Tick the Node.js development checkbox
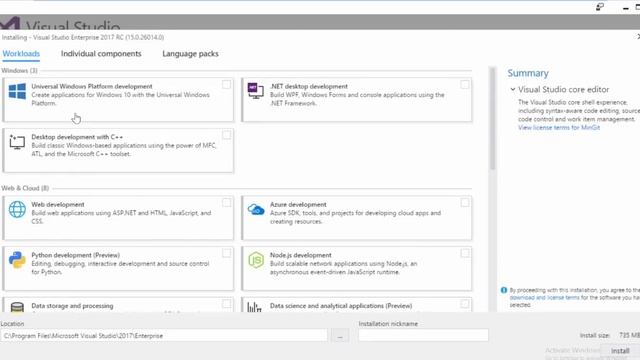The width and height of the screenshot is (640, 360). 464,253
